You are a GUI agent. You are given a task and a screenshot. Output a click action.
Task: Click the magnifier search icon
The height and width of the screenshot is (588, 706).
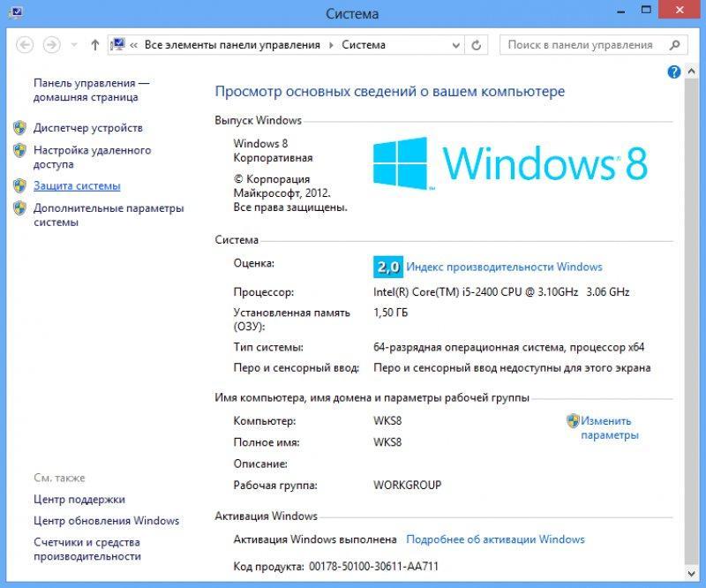click(x=674, y=45)
